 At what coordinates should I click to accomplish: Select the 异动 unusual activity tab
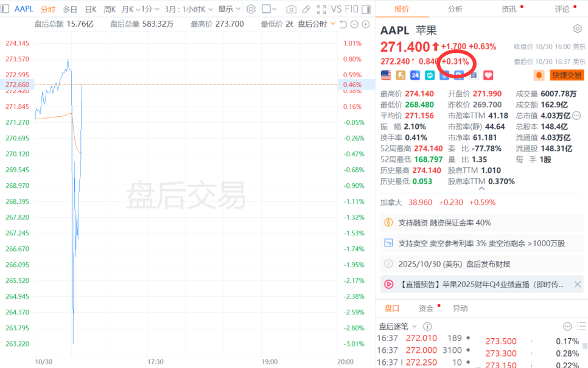460,308
